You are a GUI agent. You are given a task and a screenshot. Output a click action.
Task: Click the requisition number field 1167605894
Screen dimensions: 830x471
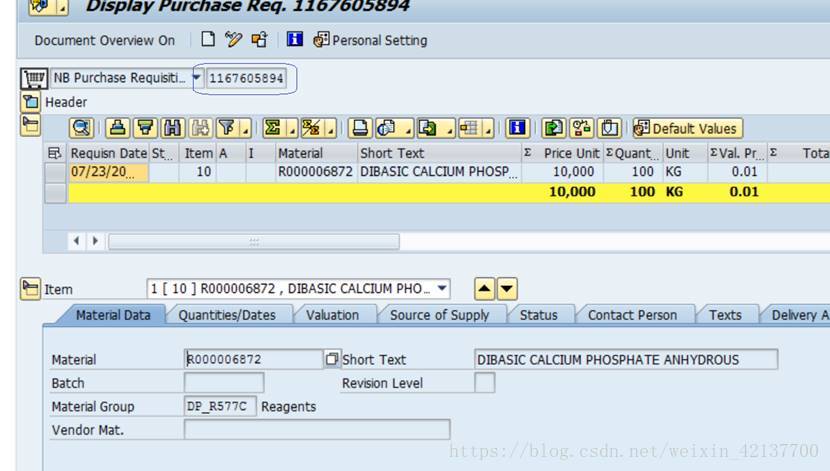pos(246,78)
